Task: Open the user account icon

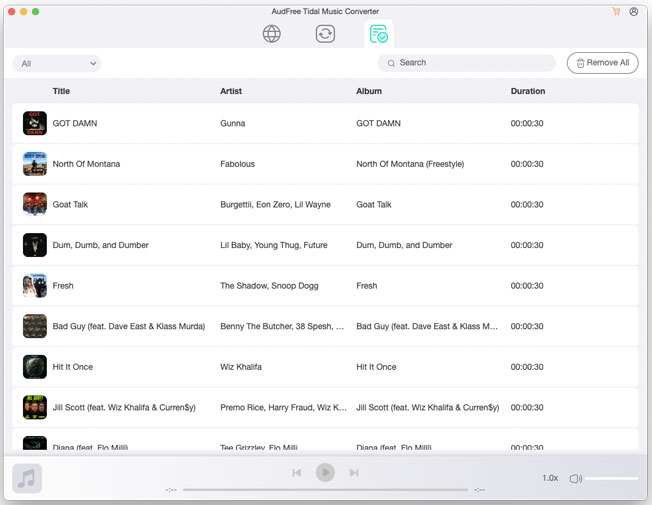Action: [633, 11]
